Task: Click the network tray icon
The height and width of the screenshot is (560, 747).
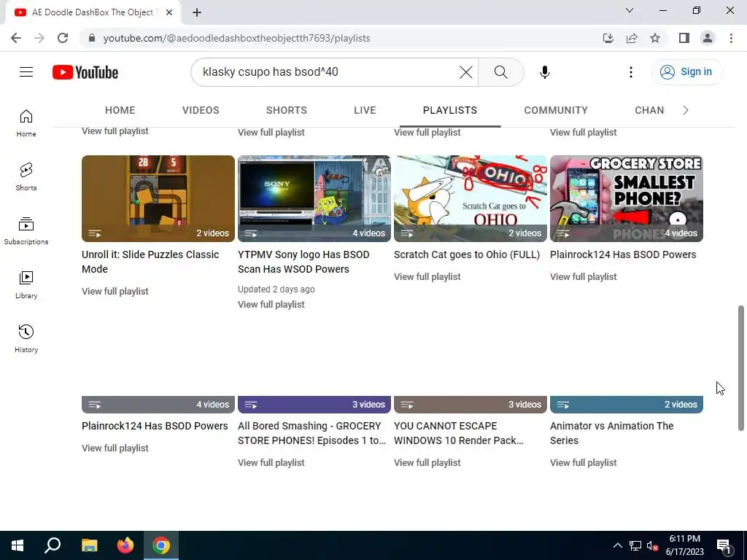Action: [635, 545]
